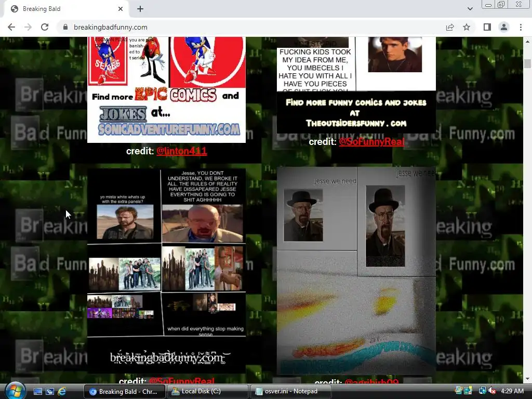Open the Windows Start menu
Image resolution: width=532 pixels, height=399 pixels.
(14, 391)
